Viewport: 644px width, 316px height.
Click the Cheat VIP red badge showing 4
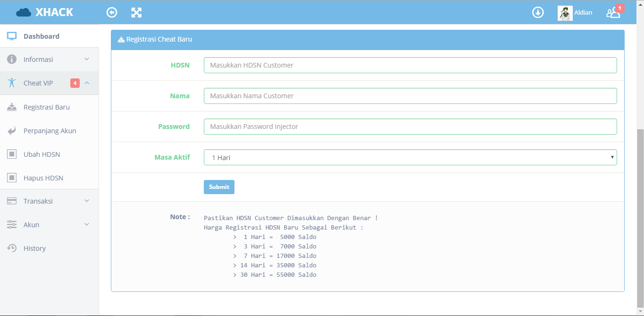pos(75,83)
